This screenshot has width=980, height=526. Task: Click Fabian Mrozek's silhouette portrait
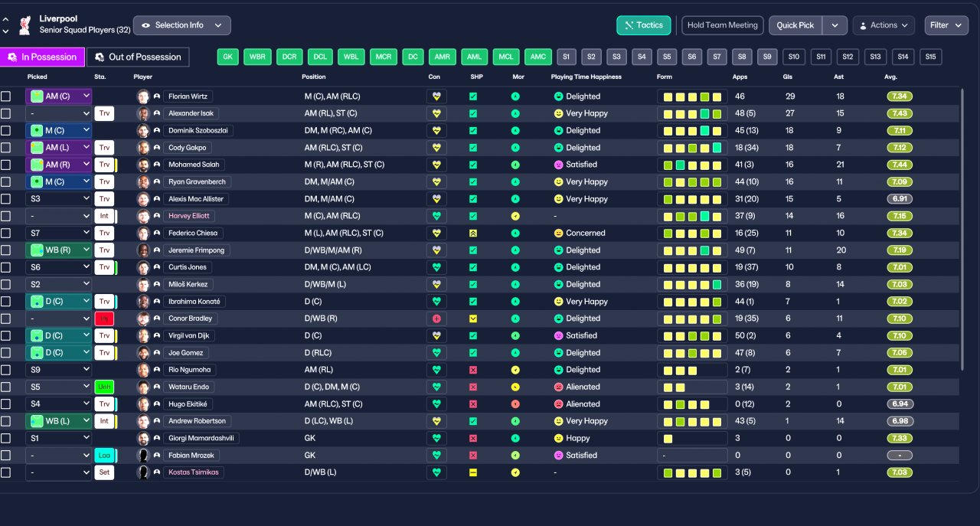[142, 455]
